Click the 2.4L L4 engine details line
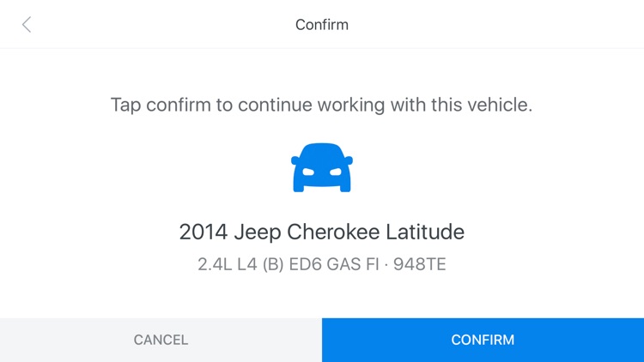The image size is (644, 362). [322, 264]
